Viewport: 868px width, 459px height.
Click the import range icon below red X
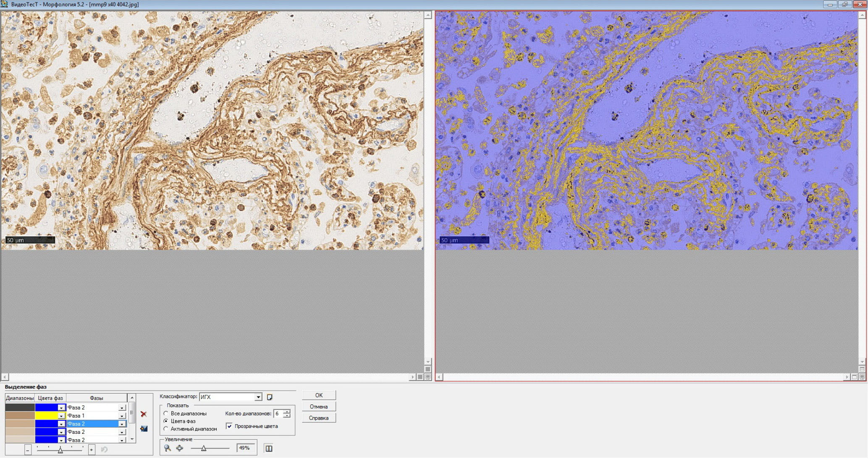(144, 428)
